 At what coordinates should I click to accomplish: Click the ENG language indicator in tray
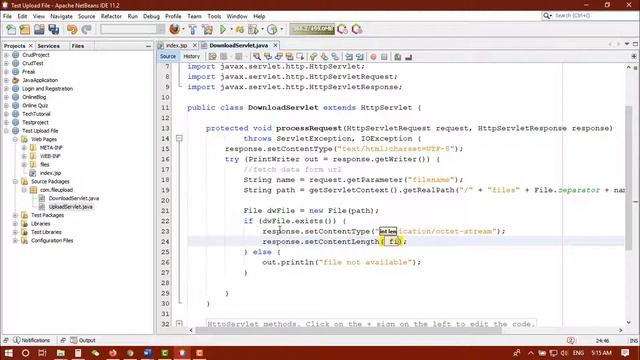(578, 353)
